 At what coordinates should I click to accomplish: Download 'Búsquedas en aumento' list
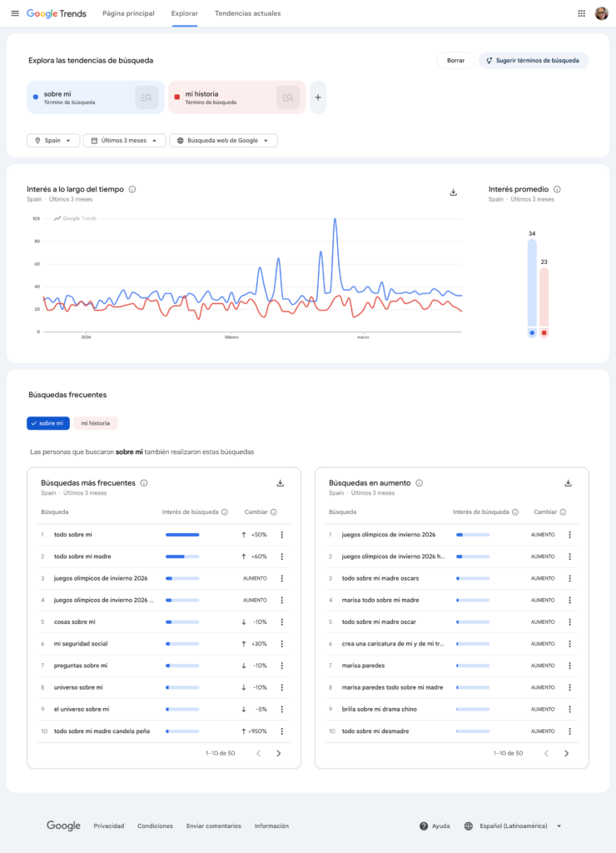click(569, 483)
